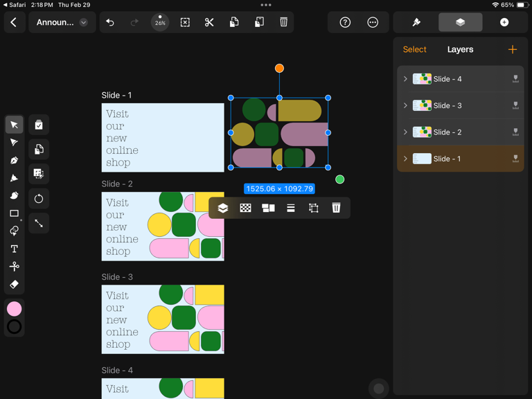Toggle the group select mode icon
The height and width of the screenshot is (399, 532).
(x=39, y=174)
